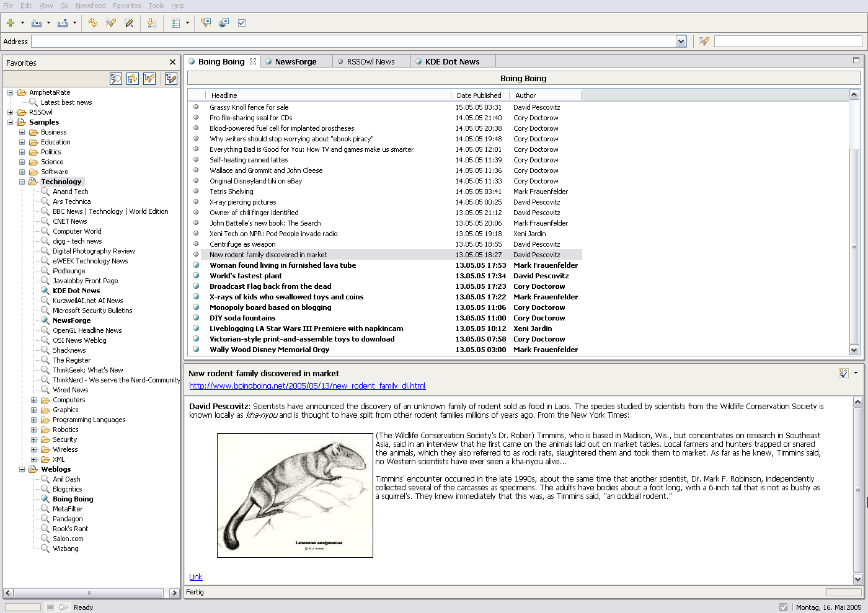Open the list view dropdown arrow
868x613 pixels.
[x=187, y=23]
